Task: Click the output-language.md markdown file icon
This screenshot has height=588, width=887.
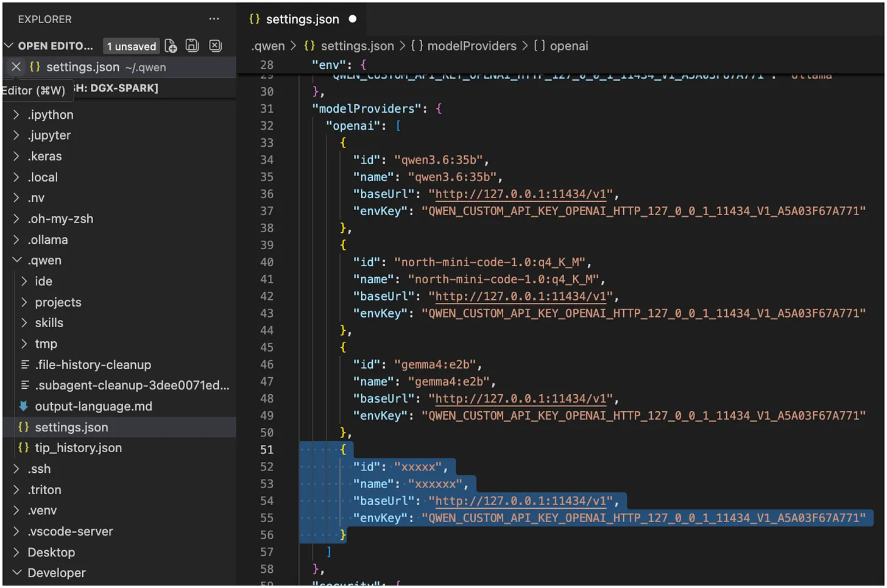Action: tap(24, 406)
